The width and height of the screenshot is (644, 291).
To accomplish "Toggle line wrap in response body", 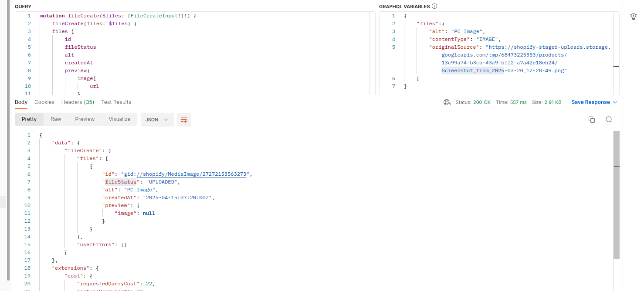I will [x=184, y=120].
